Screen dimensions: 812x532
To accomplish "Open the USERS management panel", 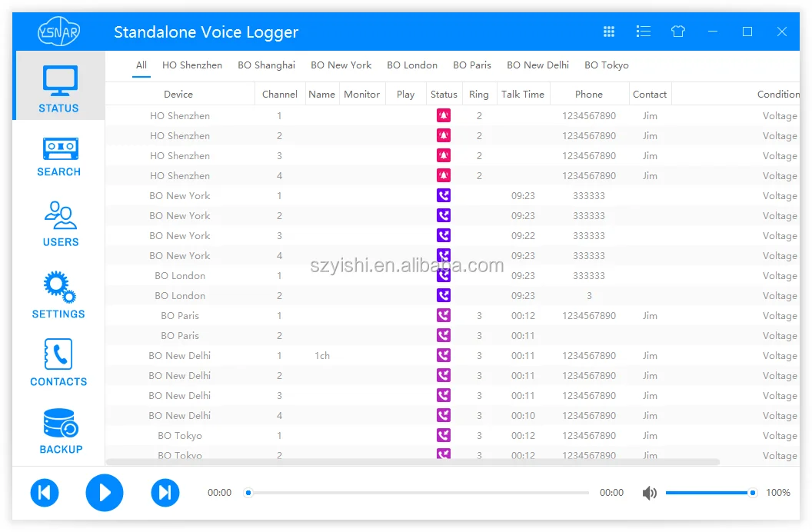I will coord(58,224).
